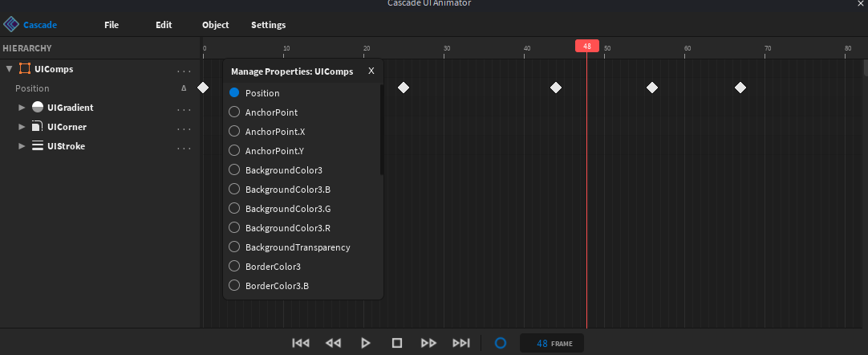
Task: Stop the animation playback
Action: [396, 343]
